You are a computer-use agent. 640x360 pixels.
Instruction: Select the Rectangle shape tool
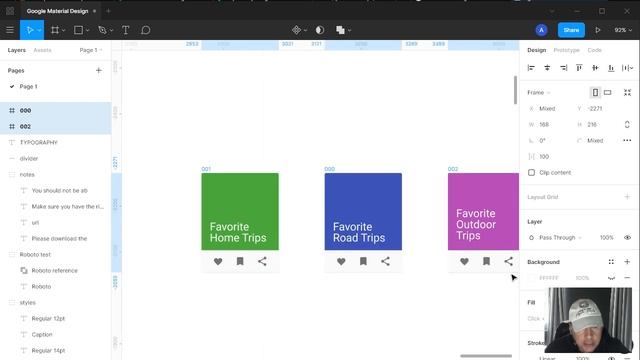[x=78, y=30]
